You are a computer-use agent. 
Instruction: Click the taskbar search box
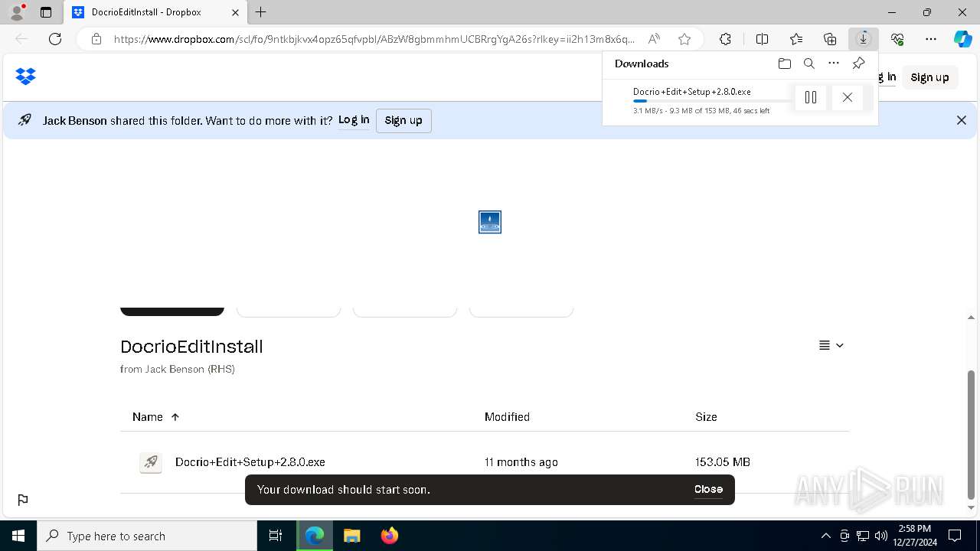coord(147,536)
